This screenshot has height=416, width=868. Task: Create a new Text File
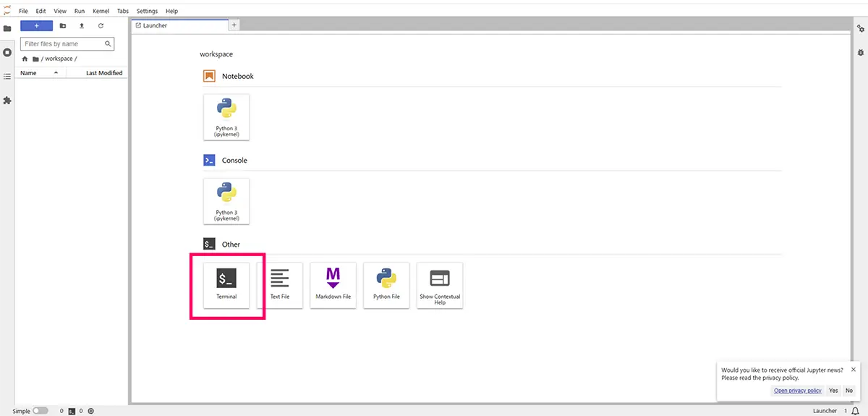tap(280, 284)
